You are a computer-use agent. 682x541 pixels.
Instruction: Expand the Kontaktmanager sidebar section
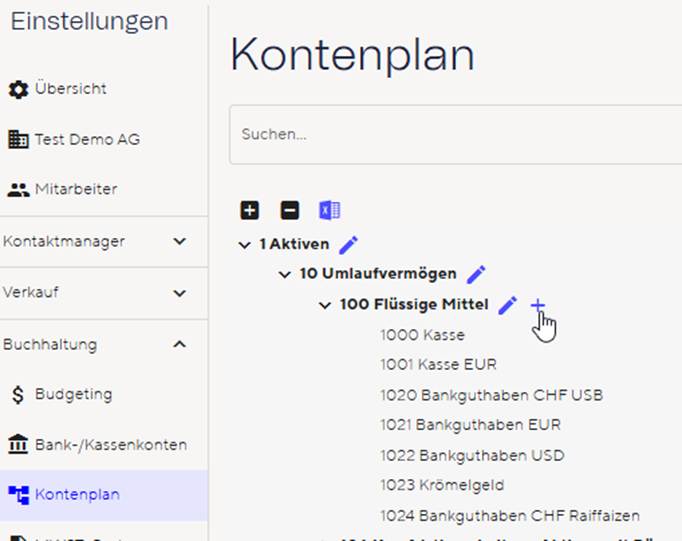click(179, 241)
